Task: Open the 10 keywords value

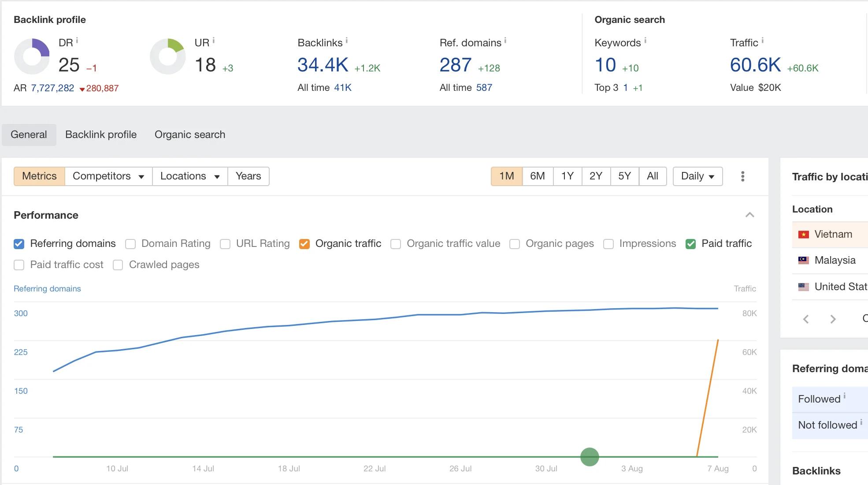Action: 605,65
